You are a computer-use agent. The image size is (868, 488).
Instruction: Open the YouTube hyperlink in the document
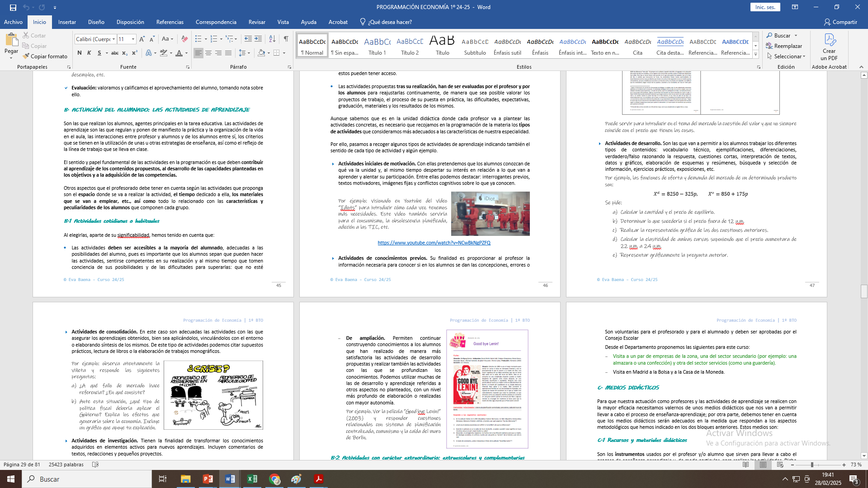[434, 243]
